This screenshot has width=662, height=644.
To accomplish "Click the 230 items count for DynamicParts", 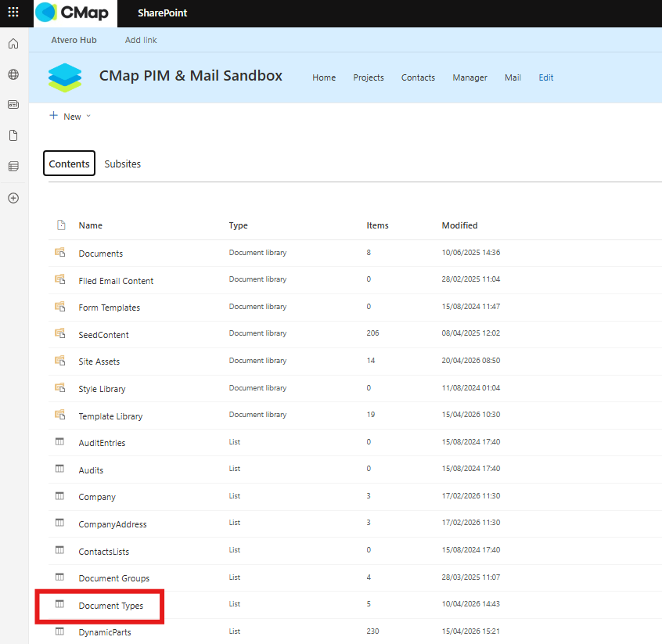I will pos(372,631).
